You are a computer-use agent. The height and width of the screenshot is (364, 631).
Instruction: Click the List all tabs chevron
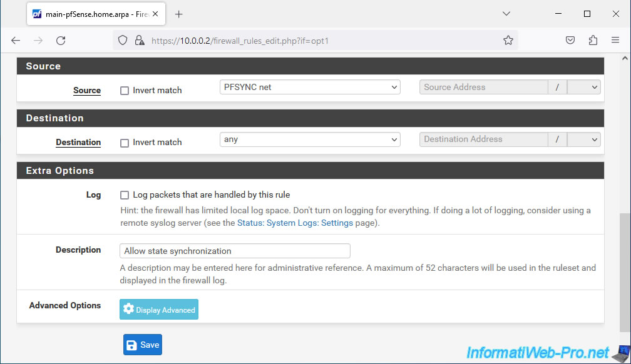506,14
